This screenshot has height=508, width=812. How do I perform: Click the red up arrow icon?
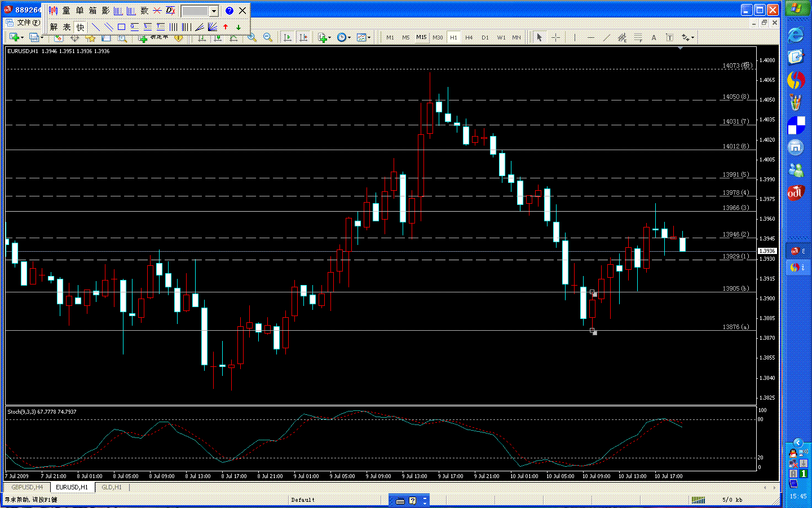(226, 27)
